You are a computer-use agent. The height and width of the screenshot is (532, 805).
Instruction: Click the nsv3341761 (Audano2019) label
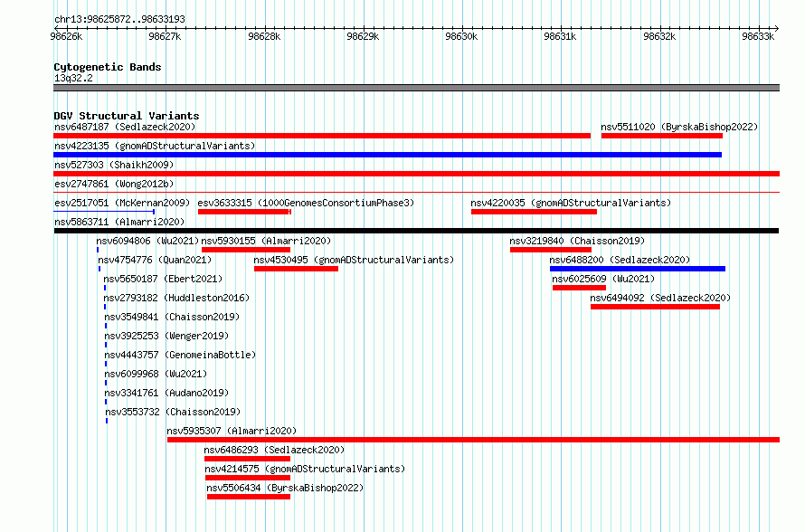coord(166,393)
